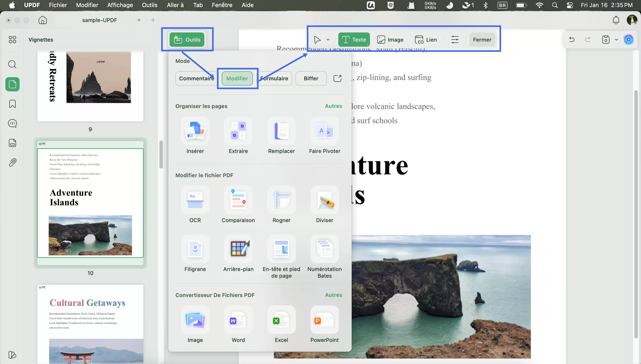Select the Cultural Getaways page thumbnail

90,324
